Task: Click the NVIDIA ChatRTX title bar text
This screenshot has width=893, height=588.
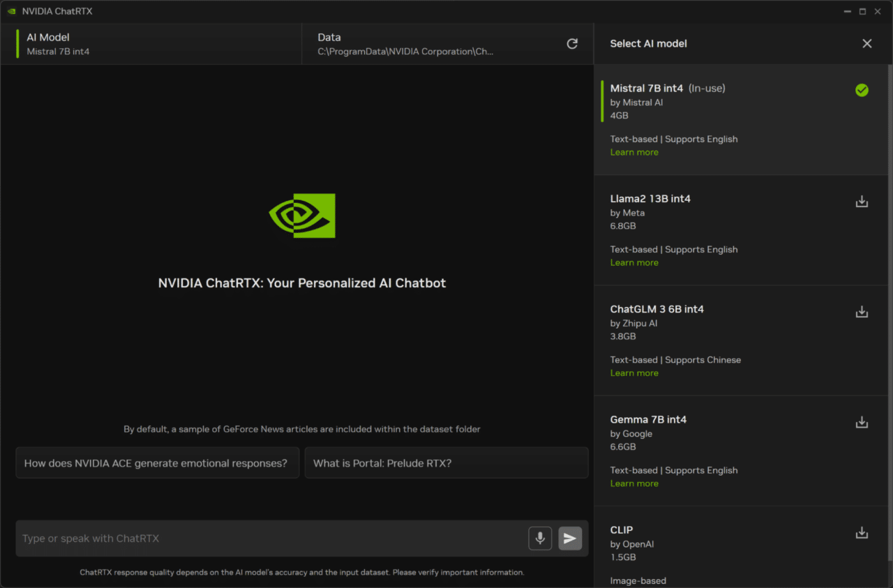Action: tap(57, 10)
